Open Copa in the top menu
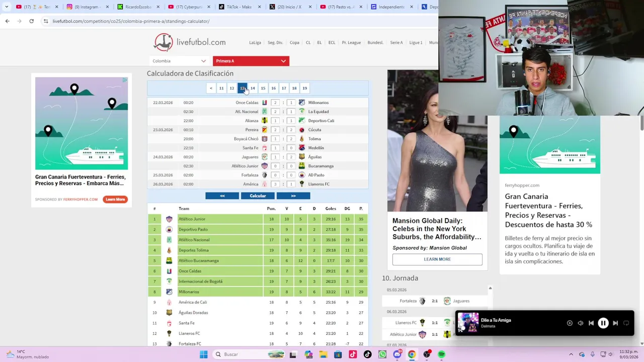The image size is (644, 362). point(294,43)
